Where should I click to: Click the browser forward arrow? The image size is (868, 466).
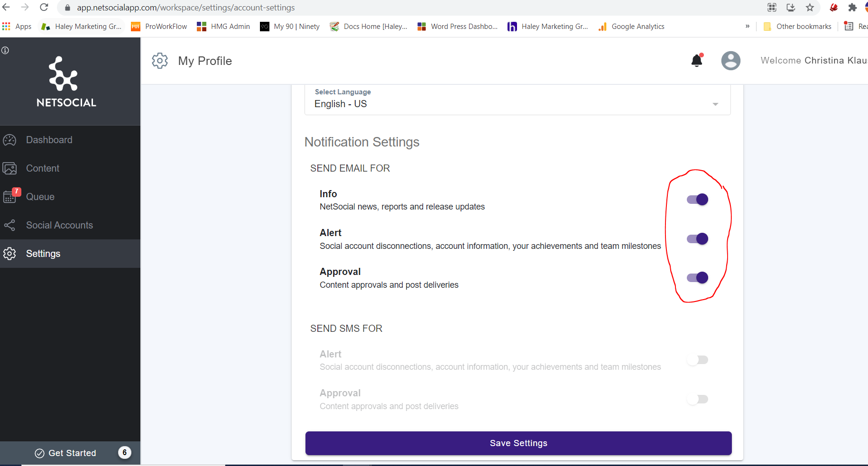pyautogui.click(x=25, y=8)
